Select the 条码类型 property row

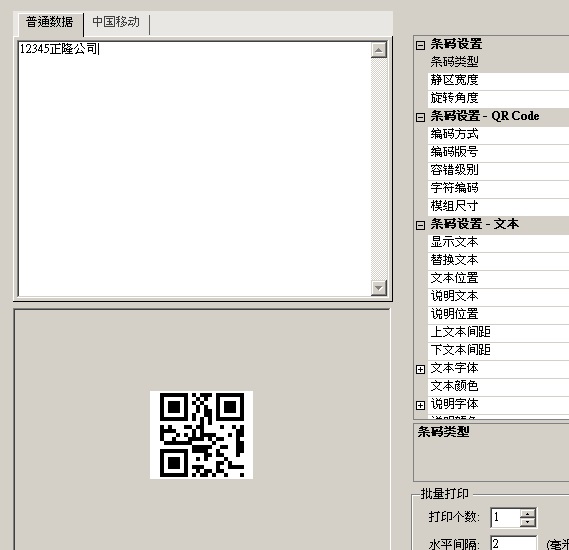coord(499,62)
